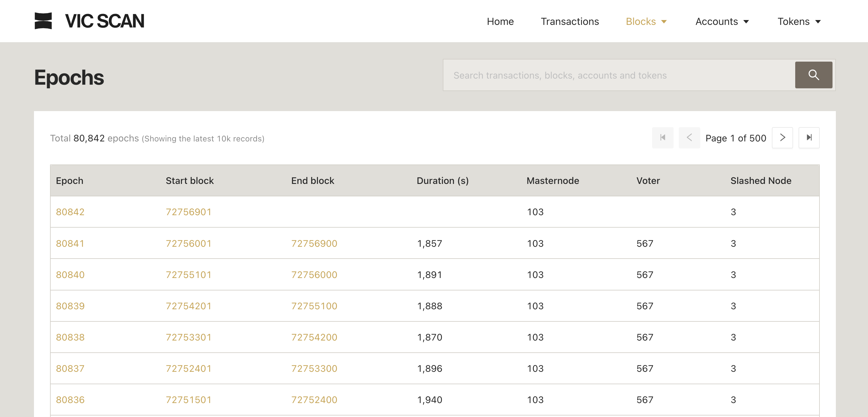Open the Home menu item

500,22
